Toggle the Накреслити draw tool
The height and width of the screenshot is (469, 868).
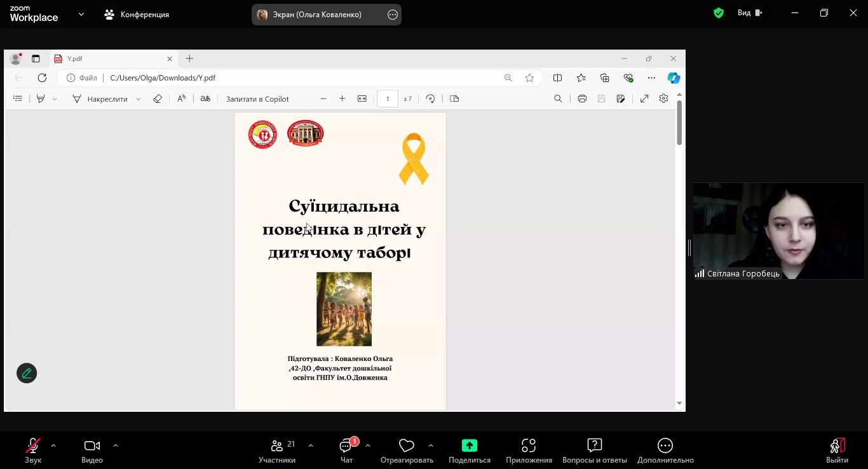[100, 99]
